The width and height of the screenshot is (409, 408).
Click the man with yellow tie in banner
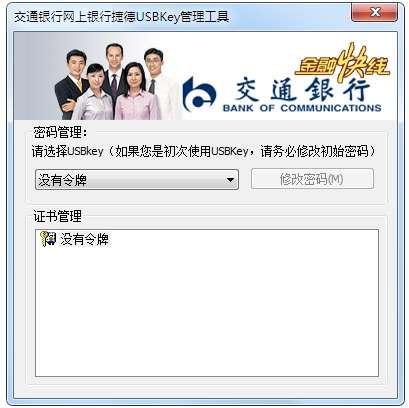point(72,83)
